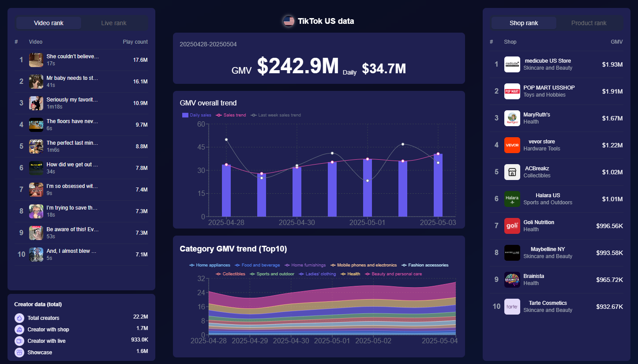Image resolution: width=638 pixels, height=364 pixels.
Task: Click the 22.2M Total creators value
Action: (140, 317)
